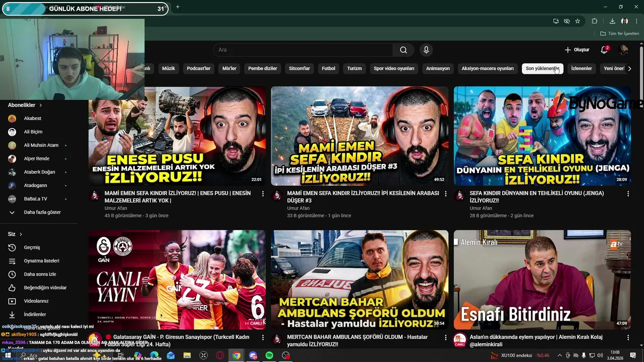644x362 pixels.
Task: Activate voice search microphone
Action: (426, 50)
